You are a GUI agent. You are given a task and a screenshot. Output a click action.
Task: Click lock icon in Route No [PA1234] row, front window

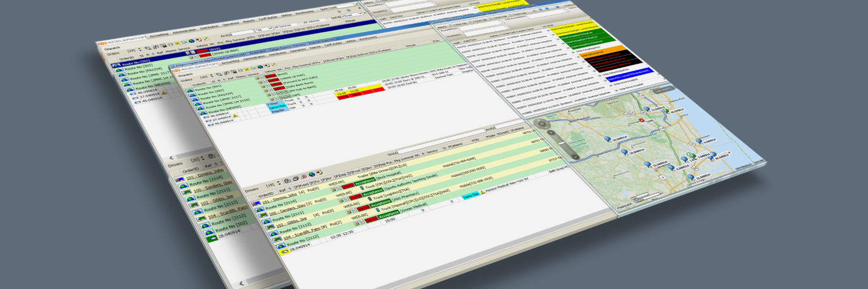[x=263, y=86]
